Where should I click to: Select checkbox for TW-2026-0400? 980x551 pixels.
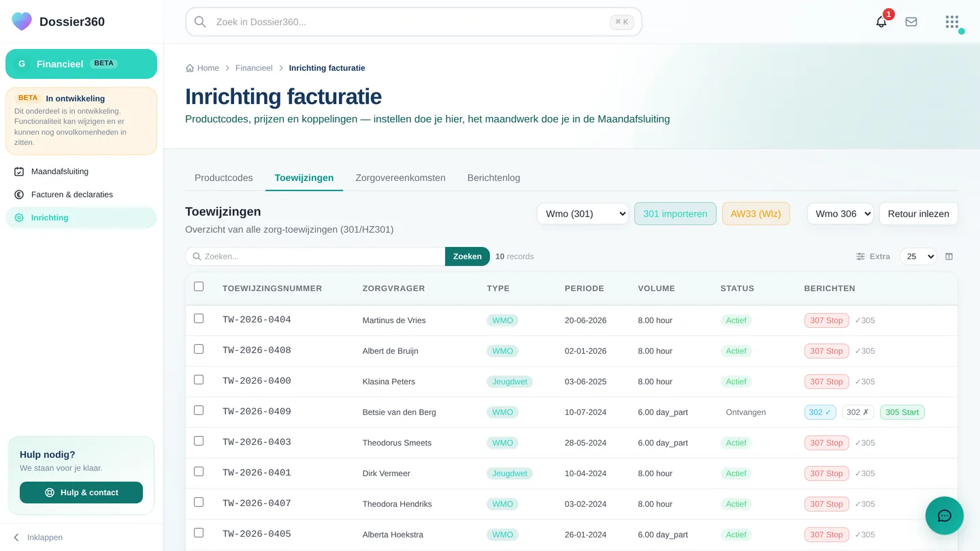coord(199,380)
